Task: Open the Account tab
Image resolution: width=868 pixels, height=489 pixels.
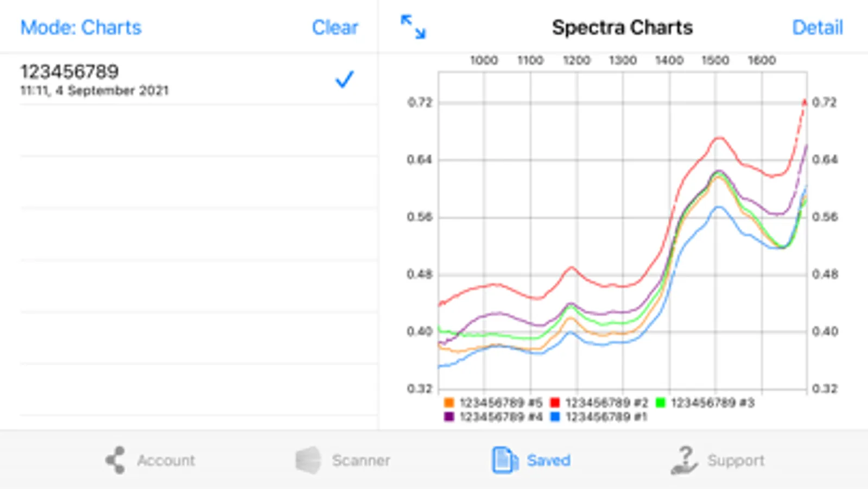Action: [166, 461]
